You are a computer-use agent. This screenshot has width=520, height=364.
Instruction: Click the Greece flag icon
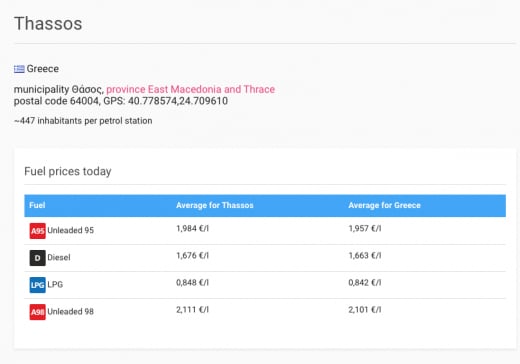tap(19, 69)
